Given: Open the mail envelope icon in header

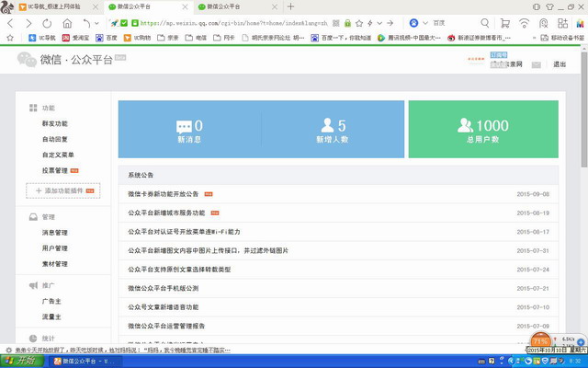Looking at the screenshot, I should coord(537,65).
